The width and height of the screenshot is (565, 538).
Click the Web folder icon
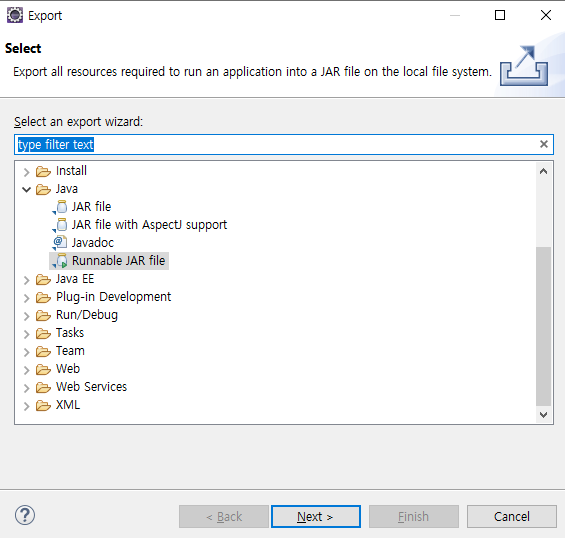(x=43, y=369)
